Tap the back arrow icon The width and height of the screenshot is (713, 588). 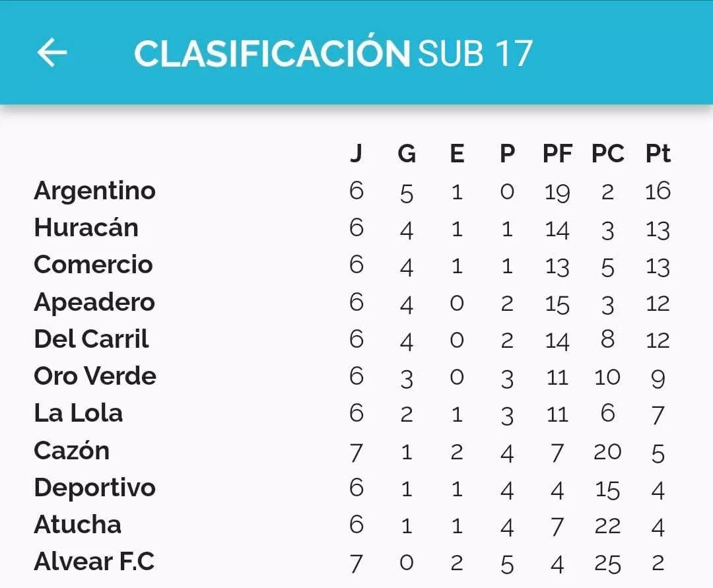(x=52, y=53)
